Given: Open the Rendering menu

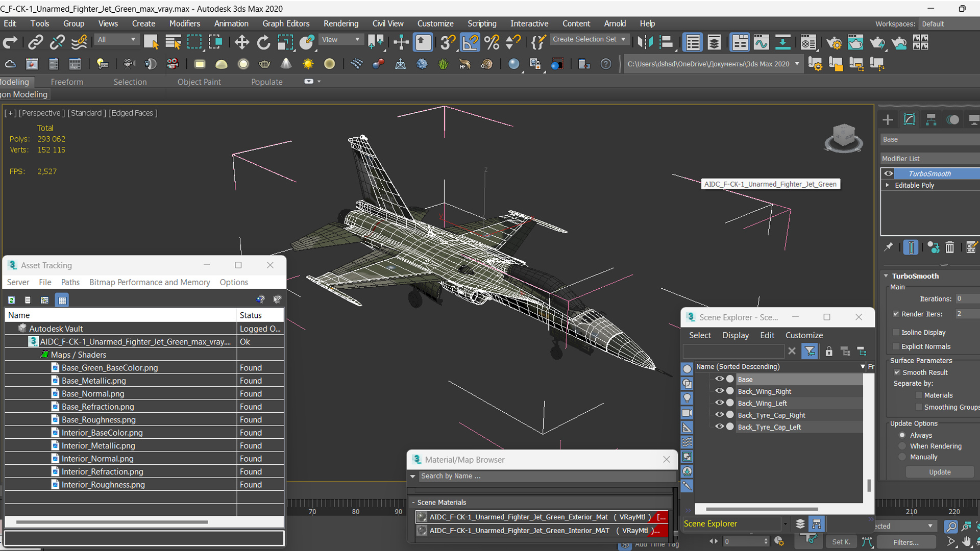Looking at the screenshot, I should click(340, 23).
